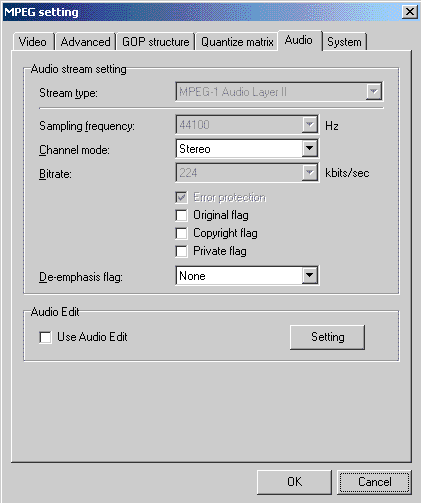421x503 pixels.
Task: Check the Copyright flag option
Action: (x=181, y=233)
